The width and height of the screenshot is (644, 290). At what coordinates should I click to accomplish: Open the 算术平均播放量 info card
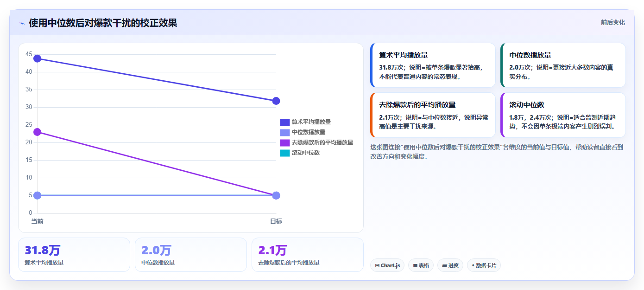click(x=433, y=65)
